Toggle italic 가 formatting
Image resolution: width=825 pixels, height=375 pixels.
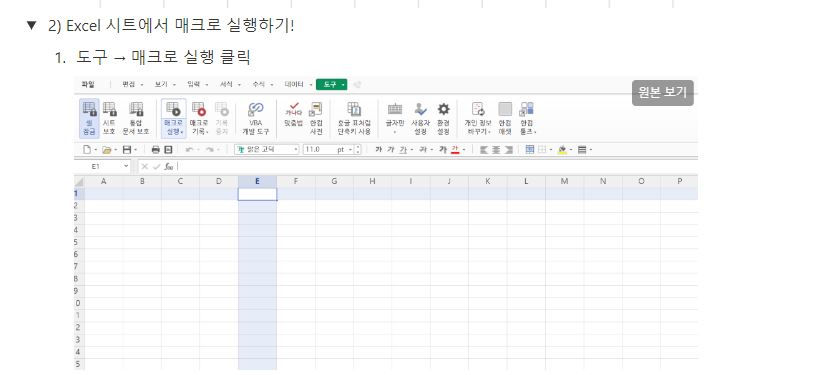click(390, 150)
